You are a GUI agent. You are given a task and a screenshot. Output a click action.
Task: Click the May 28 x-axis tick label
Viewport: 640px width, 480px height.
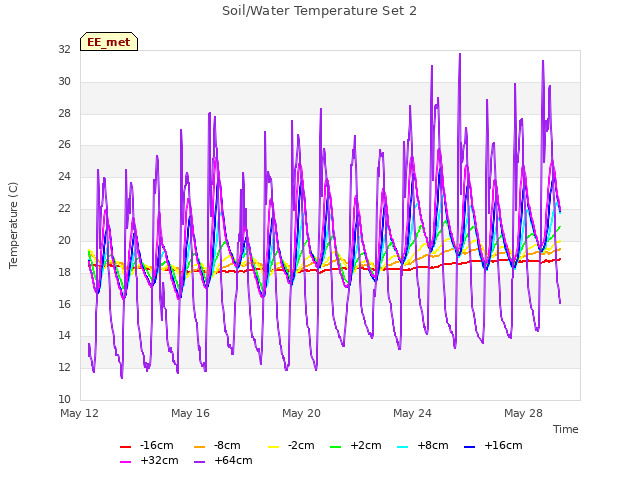523,413
